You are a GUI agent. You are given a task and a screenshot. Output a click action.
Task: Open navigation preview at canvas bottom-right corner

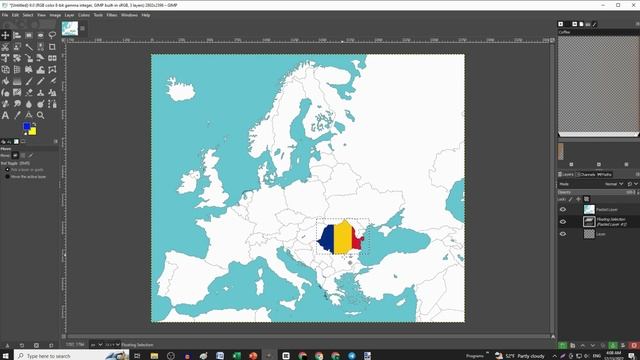click(553, 337)
